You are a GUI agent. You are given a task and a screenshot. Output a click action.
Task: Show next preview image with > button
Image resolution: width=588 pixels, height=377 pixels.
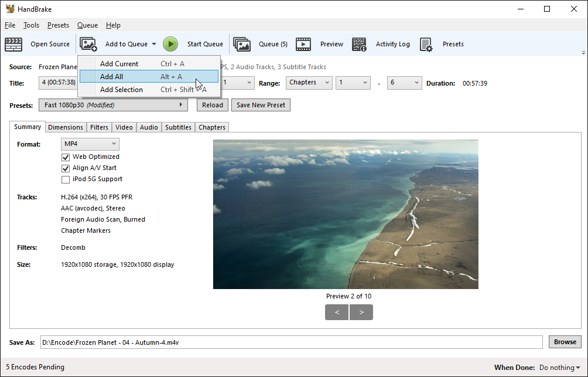tap(361, 313)
